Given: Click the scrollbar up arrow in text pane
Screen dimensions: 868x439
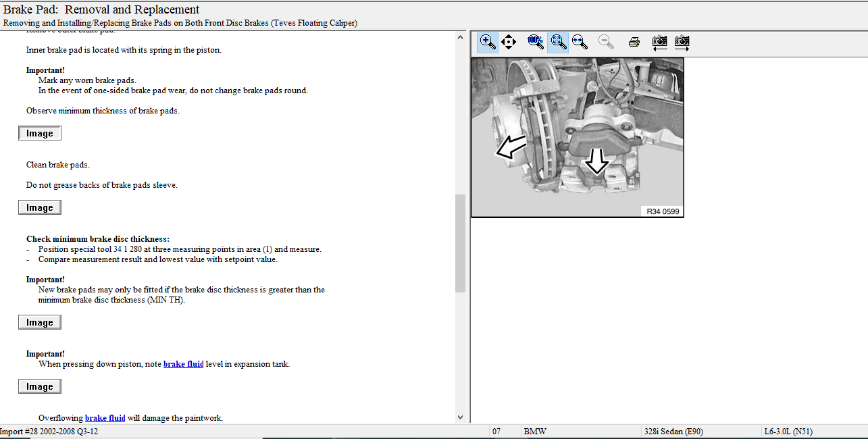Looking at the screenshot, I should pos(461,36).
